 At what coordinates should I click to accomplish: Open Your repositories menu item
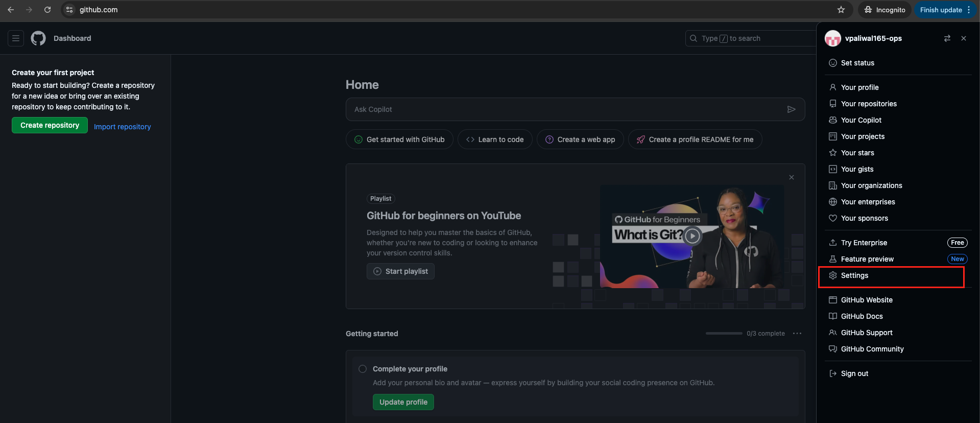click(869, 104)
